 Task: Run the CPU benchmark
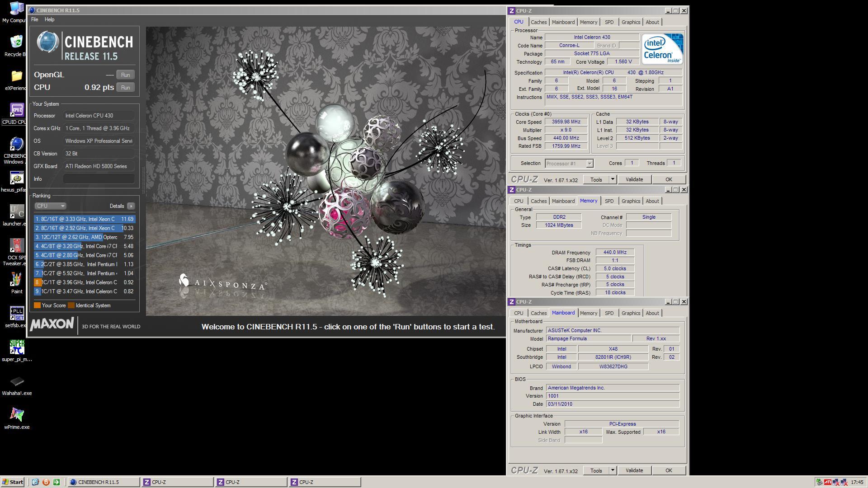(x=125, y=88)
